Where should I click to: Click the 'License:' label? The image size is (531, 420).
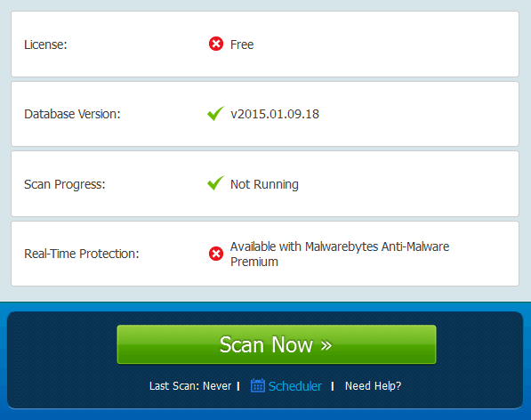point(45,44)
